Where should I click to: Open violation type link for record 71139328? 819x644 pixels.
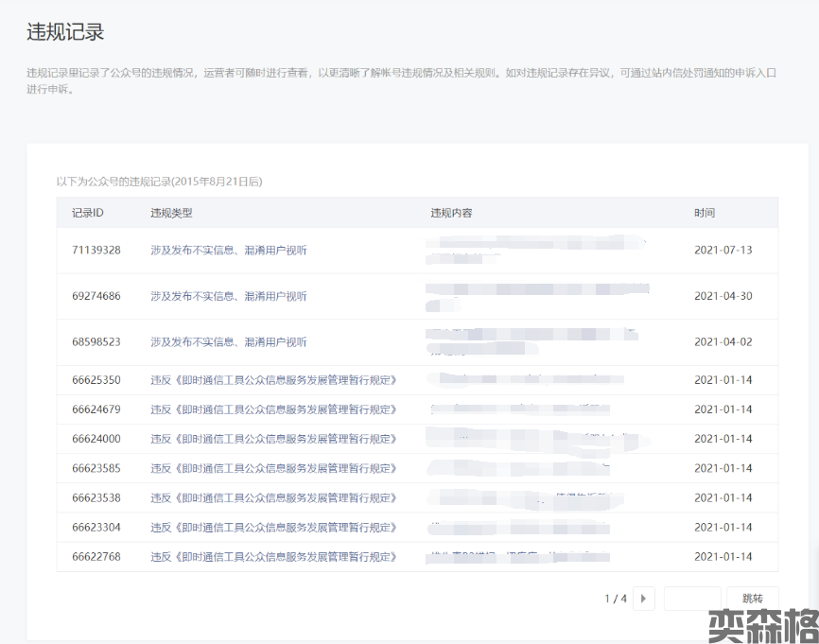click(229, 251)
